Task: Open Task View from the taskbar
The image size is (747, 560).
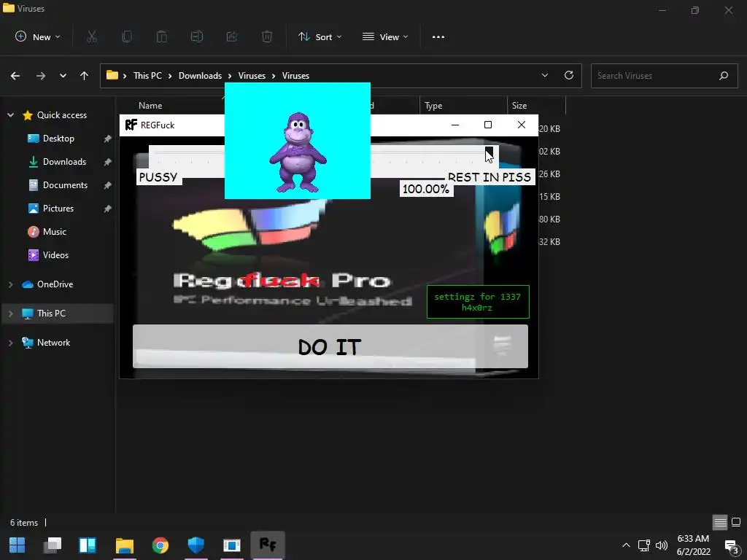Action: click(53, 545)
